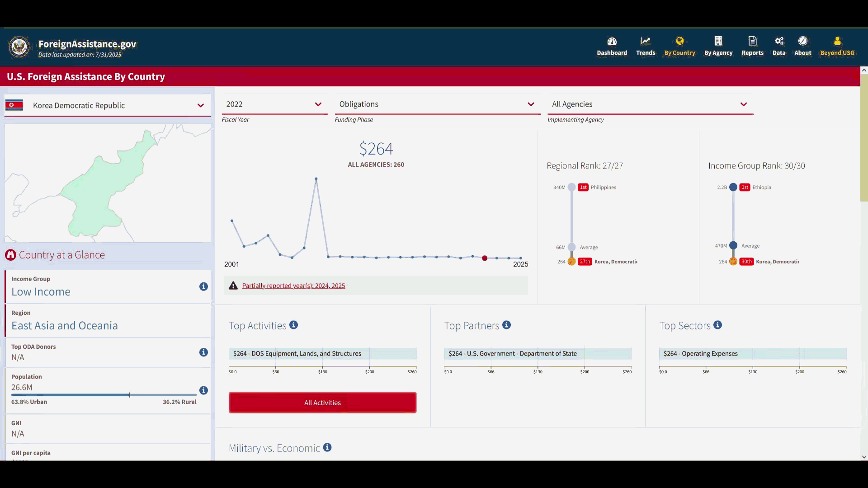Viewport: 868px width, 488px height.
Task: Click info icon beside Military vs. Economic
Action: point(327,447)
